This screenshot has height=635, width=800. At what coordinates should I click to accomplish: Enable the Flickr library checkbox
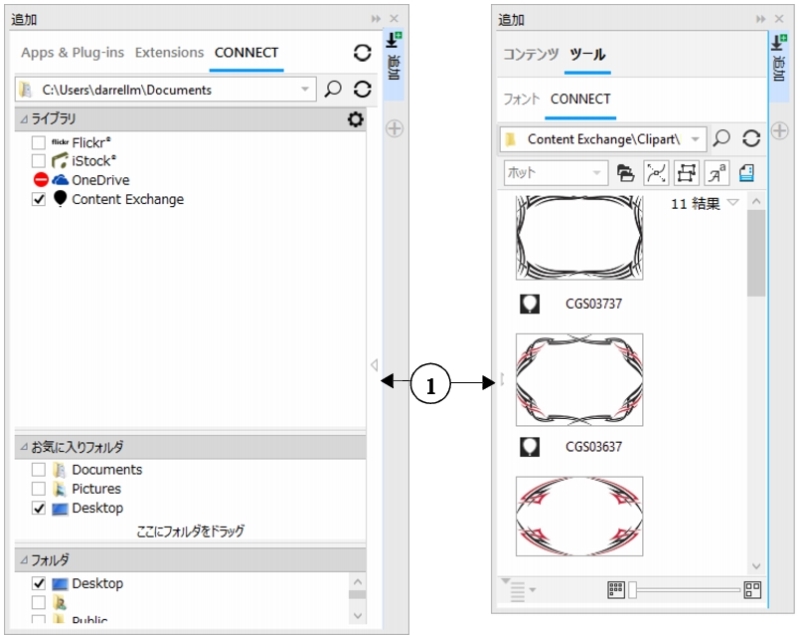pos(39,143)
